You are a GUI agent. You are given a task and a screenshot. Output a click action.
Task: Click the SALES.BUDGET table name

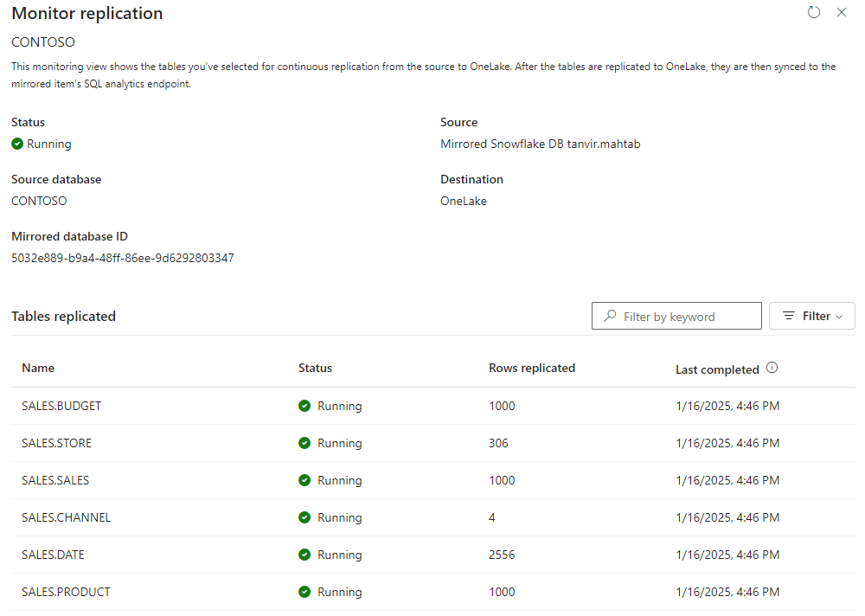(61, 406)
